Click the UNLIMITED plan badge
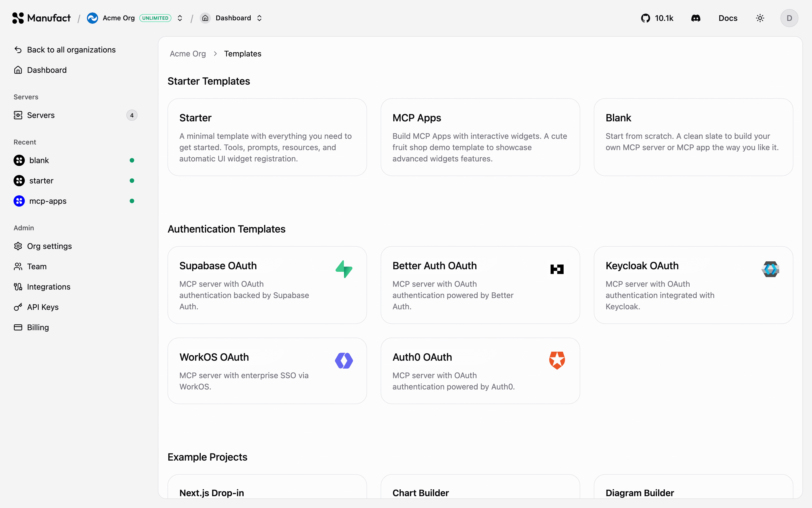The image size is (812, 508). (x=155, y=18)
